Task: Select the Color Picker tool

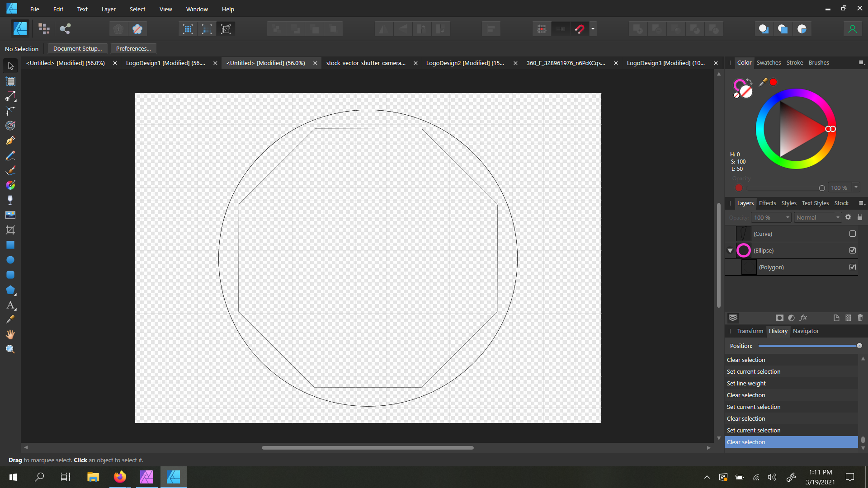Action: [10, 319]
